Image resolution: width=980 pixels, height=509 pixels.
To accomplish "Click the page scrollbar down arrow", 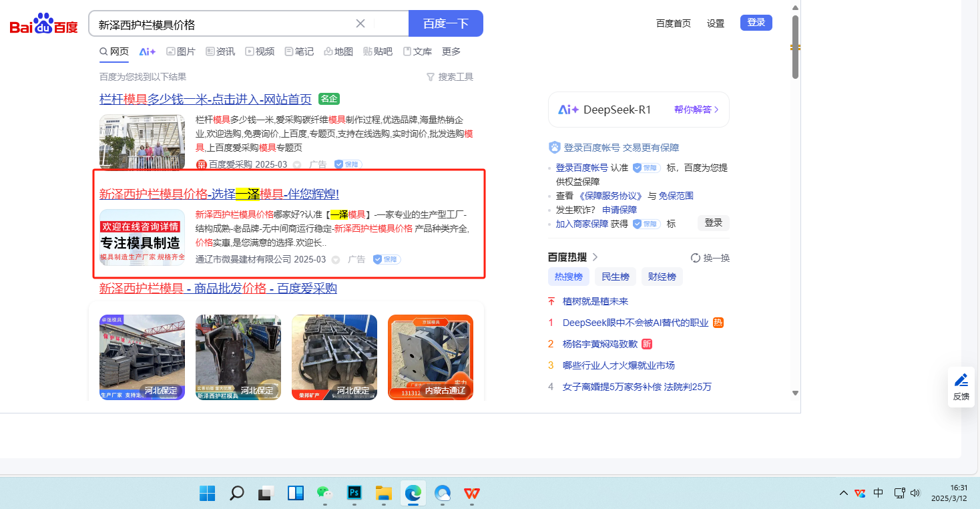I will coord(795,393).
